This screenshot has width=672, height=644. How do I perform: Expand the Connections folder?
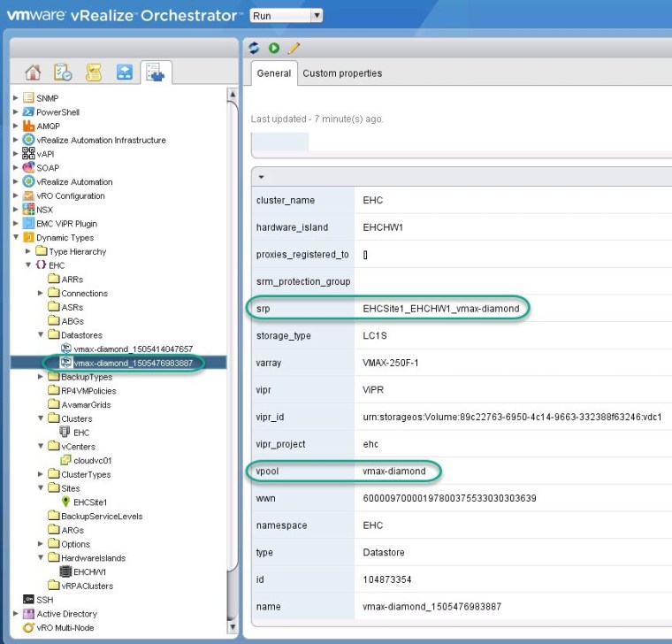pyautogui.click(x=41, y=294)
